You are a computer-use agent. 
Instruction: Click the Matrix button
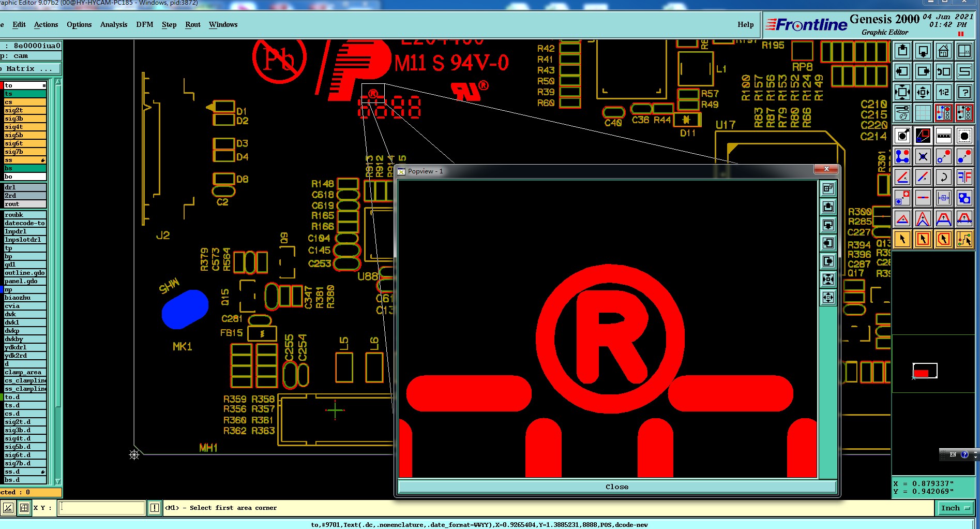click(x=30, y=68)
